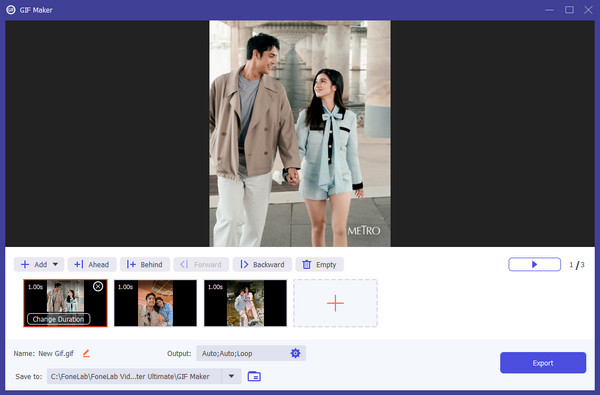The width and height of the screenshot is (600, 395).
Task: Open output settings gear icon
Action: [x=295, y=353]
